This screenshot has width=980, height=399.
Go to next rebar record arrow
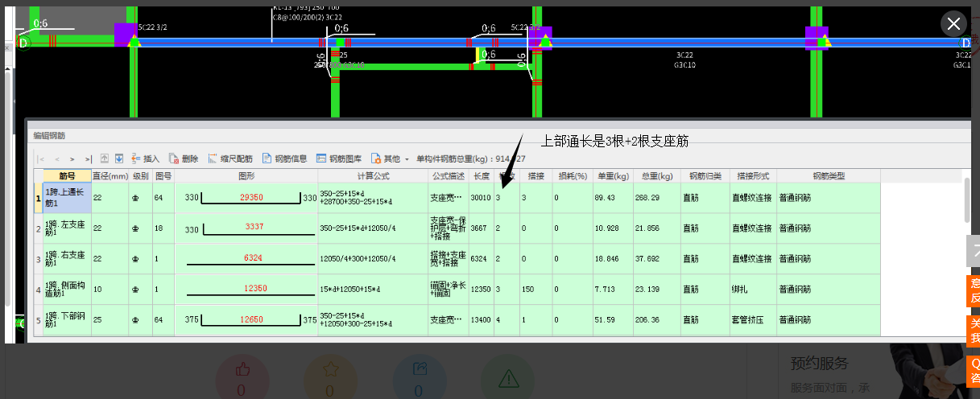coord(72,158)
